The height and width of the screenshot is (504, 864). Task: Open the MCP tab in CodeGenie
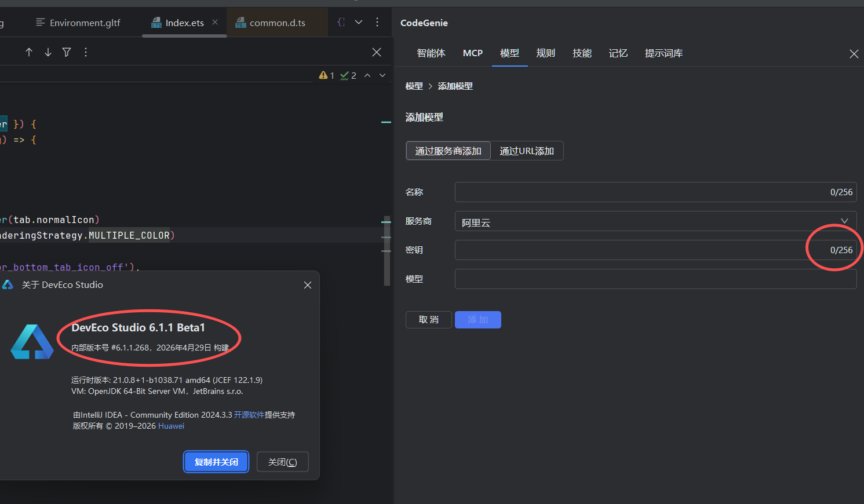473,53
